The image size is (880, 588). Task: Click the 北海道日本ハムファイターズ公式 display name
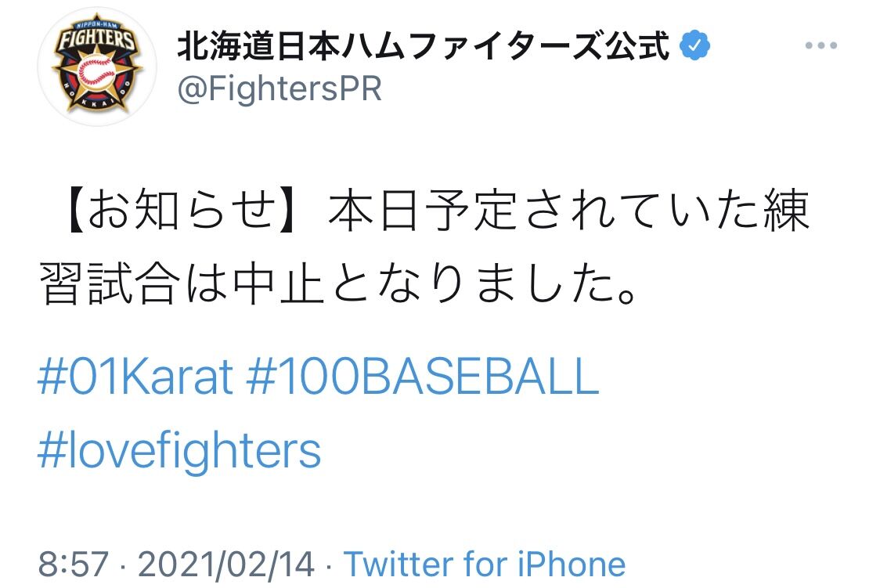(423, 46)
